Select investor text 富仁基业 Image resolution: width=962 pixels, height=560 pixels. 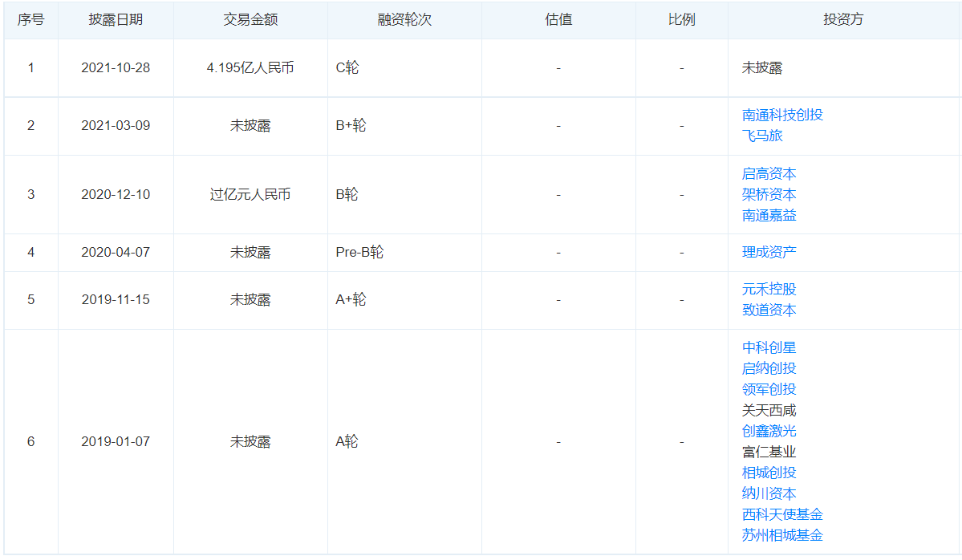click(x=769, y=452)
